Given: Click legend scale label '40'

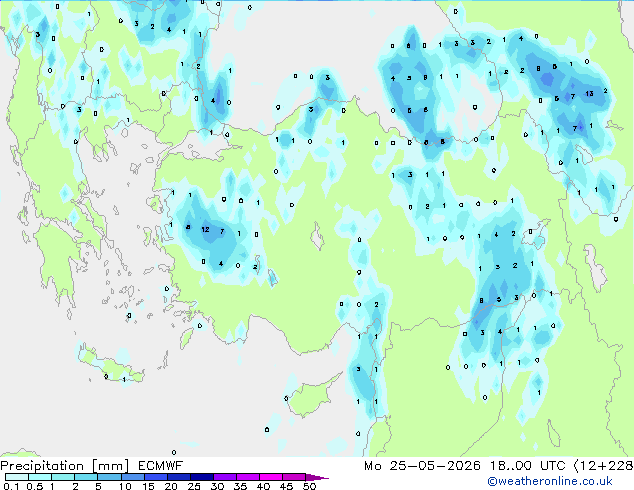Looking at the screenshot, I should (263, 486).
